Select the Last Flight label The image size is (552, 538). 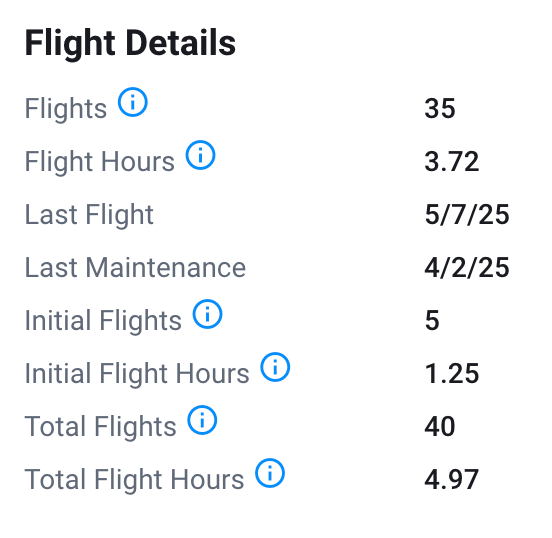point(89,215)
